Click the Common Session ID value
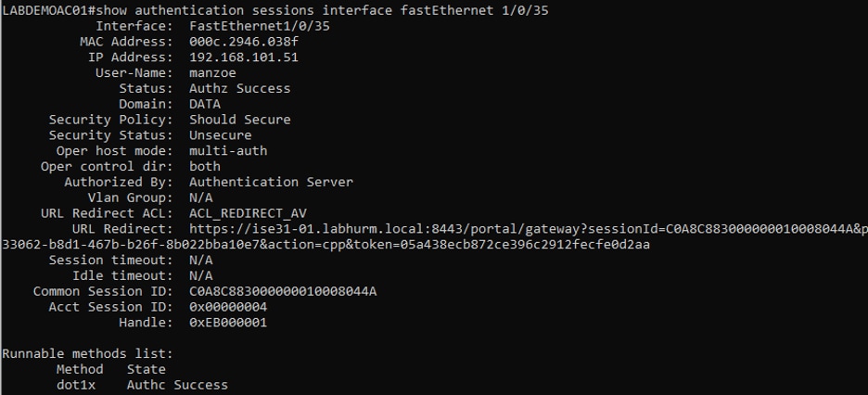The image size is (868, 395). click(x=283, y=291)
